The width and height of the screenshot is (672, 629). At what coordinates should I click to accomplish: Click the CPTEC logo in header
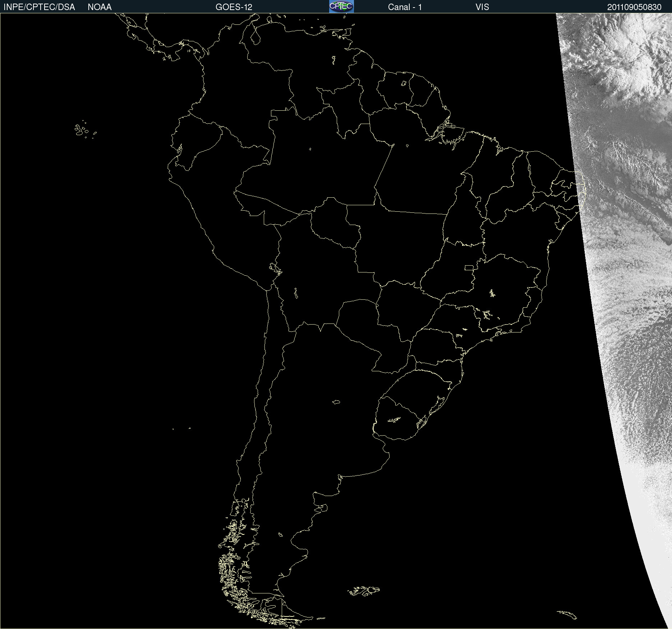click(x=341, y=6)
